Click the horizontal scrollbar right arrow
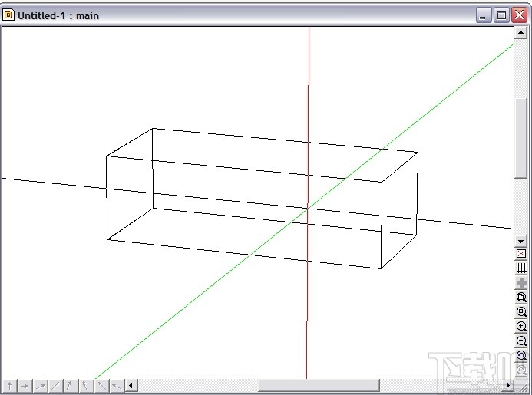 pos(508,386)
